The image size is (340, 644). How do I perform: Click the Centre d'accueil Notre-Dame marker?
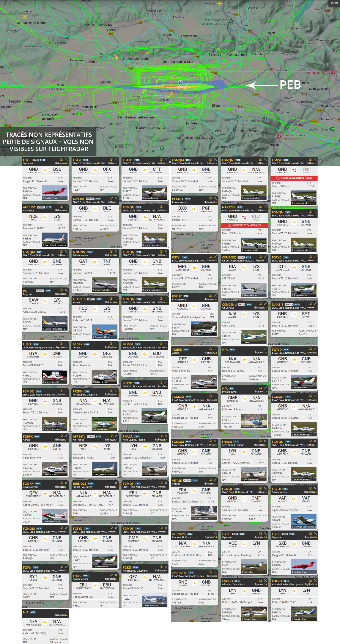(x=265, y=118)
